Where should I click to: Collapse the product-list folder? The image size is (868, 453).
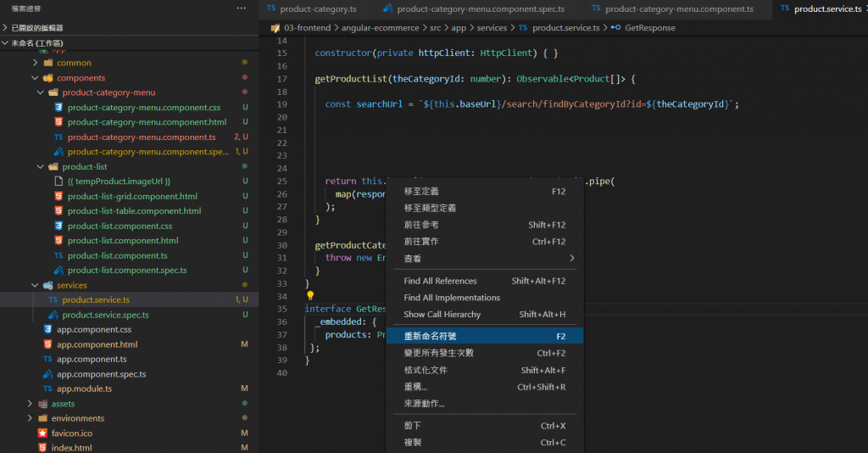(x=41, y=166)
